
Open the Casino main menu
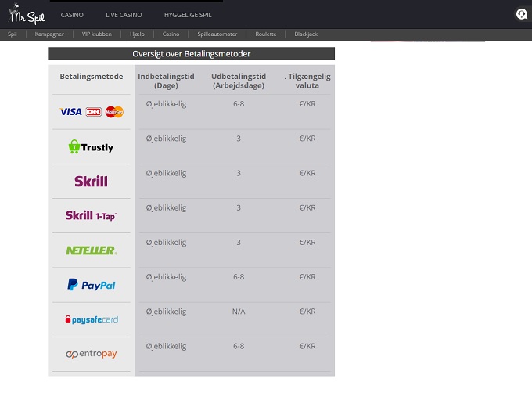coord(72,15)
